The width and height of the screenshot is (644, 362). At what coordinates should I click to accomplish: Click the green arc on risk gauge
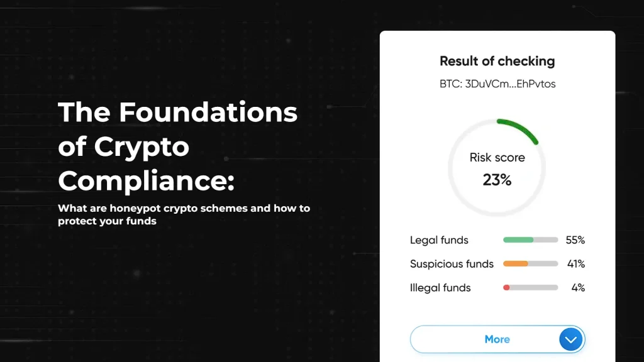coord(519,131)
